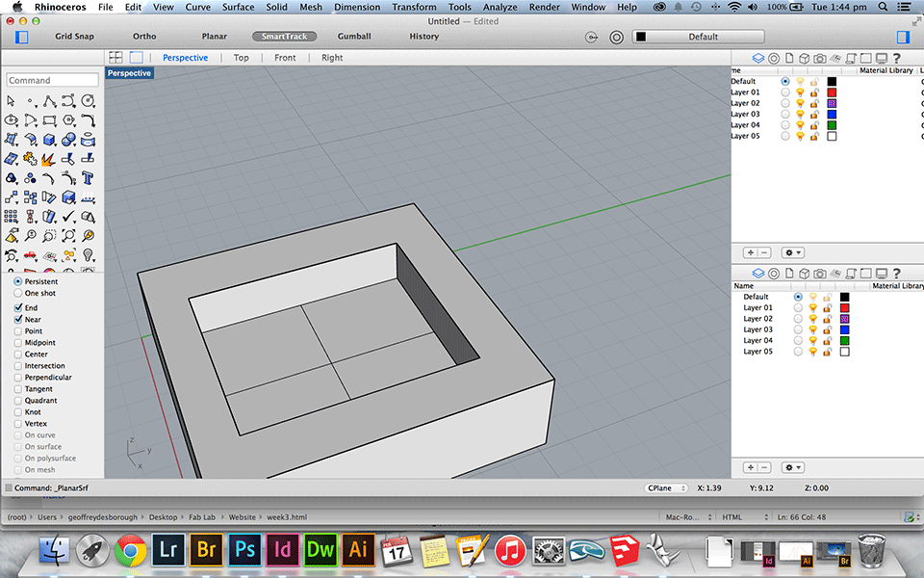Enable the Center object snap
Screen dimensions: 924x578
coord(17,354)
